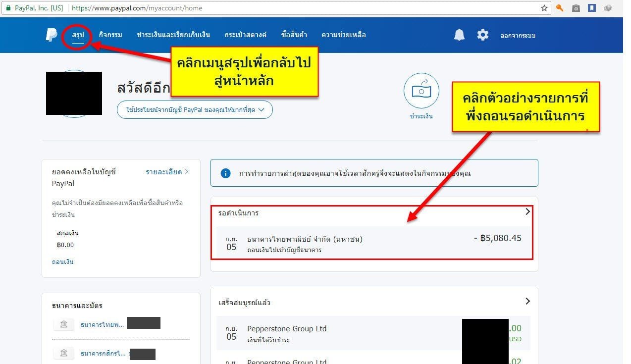Image resolution: width=631 pixels, height=364 pixels.
Task: Expand the เสร็จสมบูรณ์แล้ว section chevron
Action: pyautogui.click(x=527, y=301)
